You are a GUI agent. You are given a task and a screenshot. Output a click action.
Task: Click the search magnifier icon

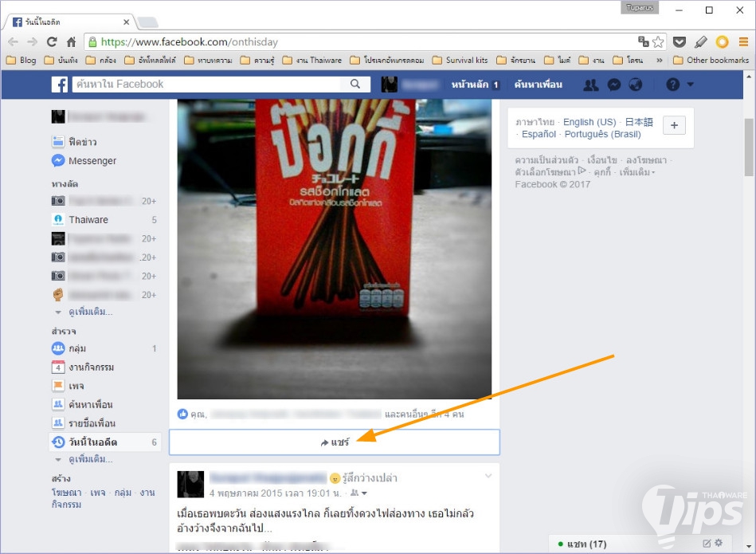coord(355,84)
